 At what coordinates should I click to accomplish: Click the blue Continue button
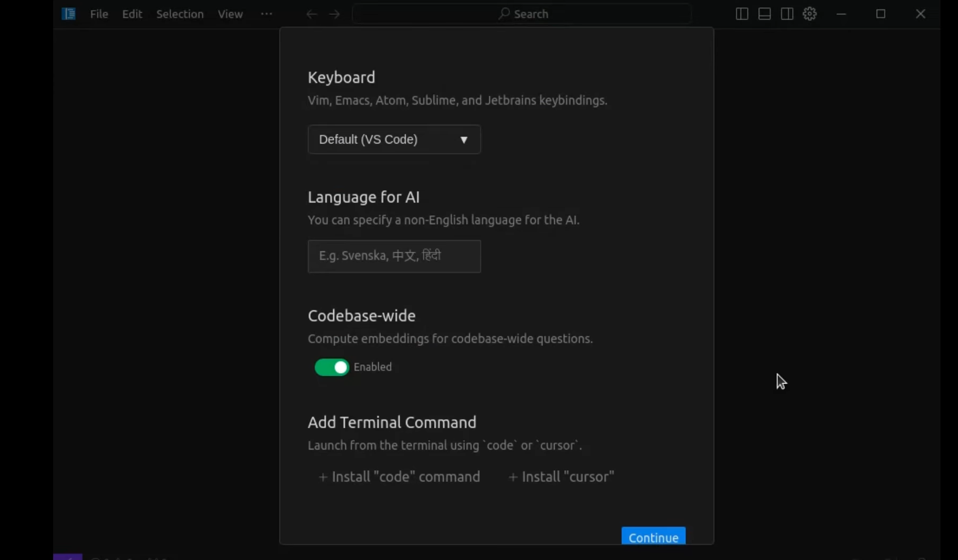(654, 537)
